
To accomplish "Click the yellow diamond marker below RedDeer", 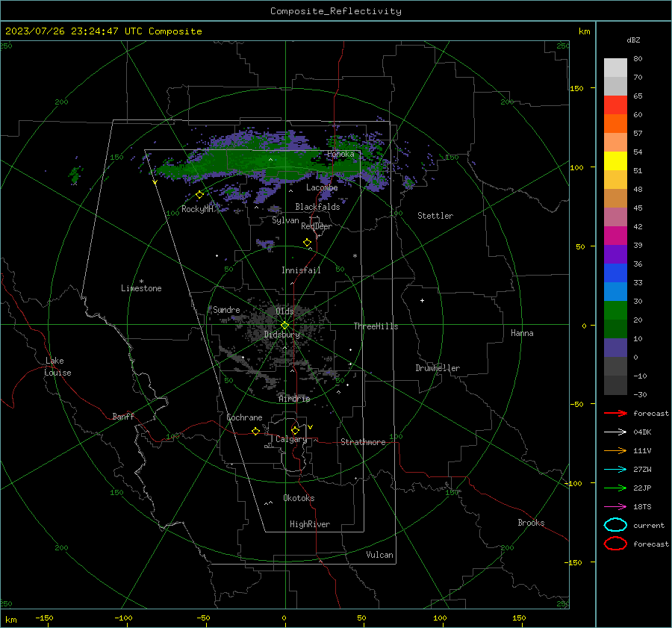I will (x=308, y=243).
